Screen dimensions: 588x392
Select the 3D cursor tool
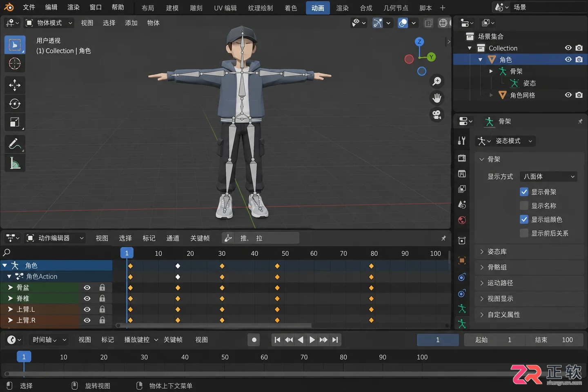pyautogui.click(x=15, y=64)
